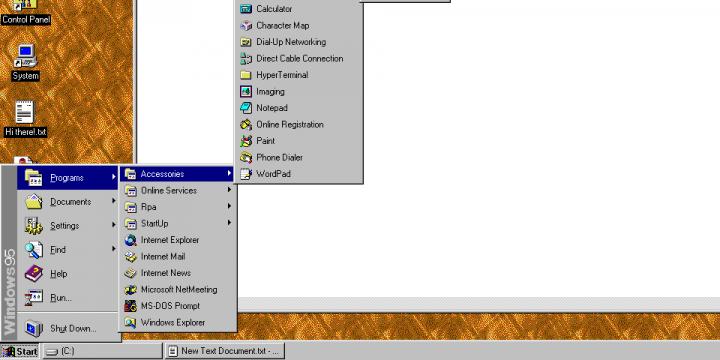Click the Find label
Viewport: 720px width, 360px height.
pos(58,250)
